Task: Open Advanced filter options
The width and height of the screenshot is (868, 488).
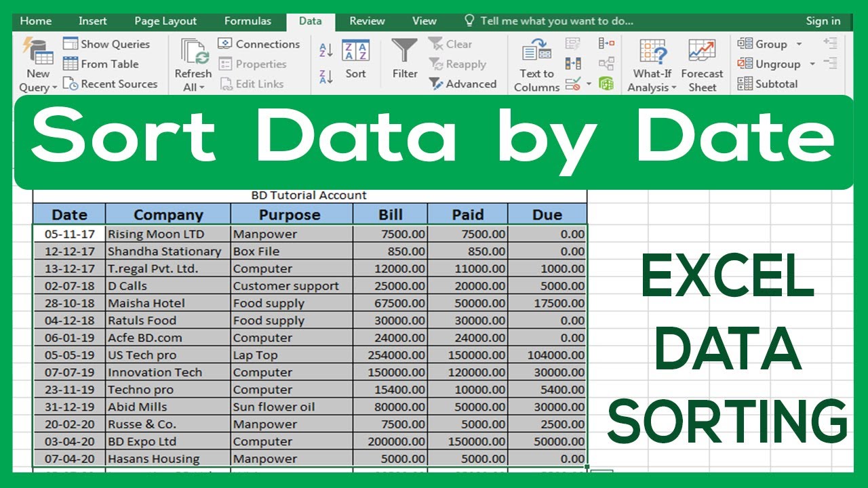Action: (463, 84)
